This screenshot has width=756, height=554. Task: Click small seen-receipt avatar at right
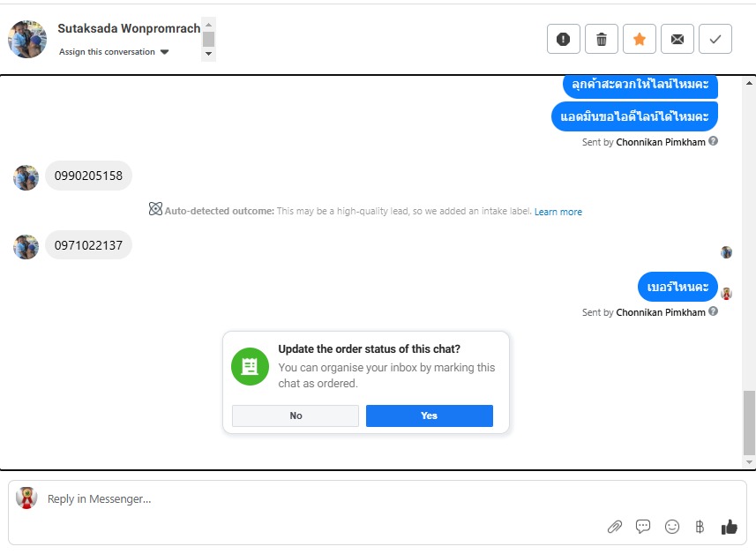click(726, 252)
